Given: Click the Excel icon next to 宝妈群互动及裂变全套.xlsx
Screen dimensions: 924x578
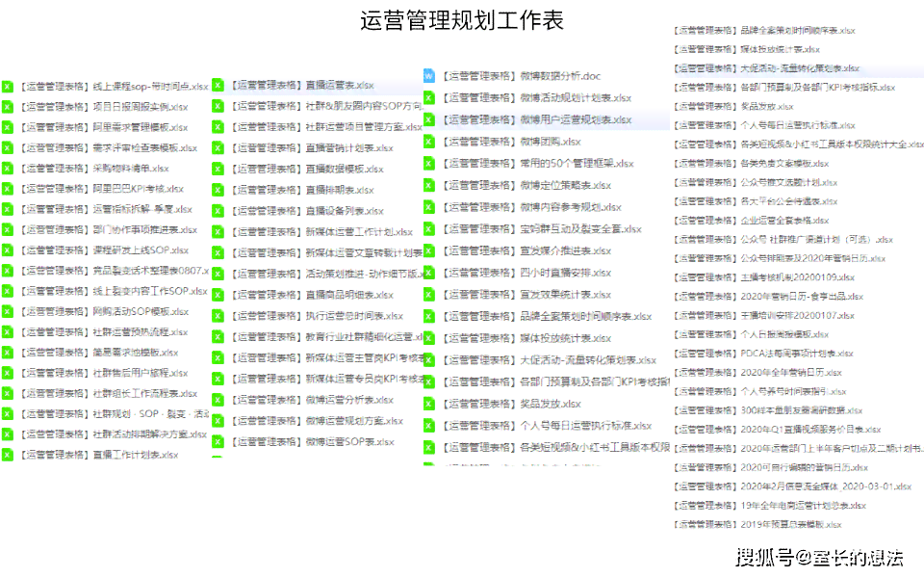Looking at the screenshot, I should point(429,229).
